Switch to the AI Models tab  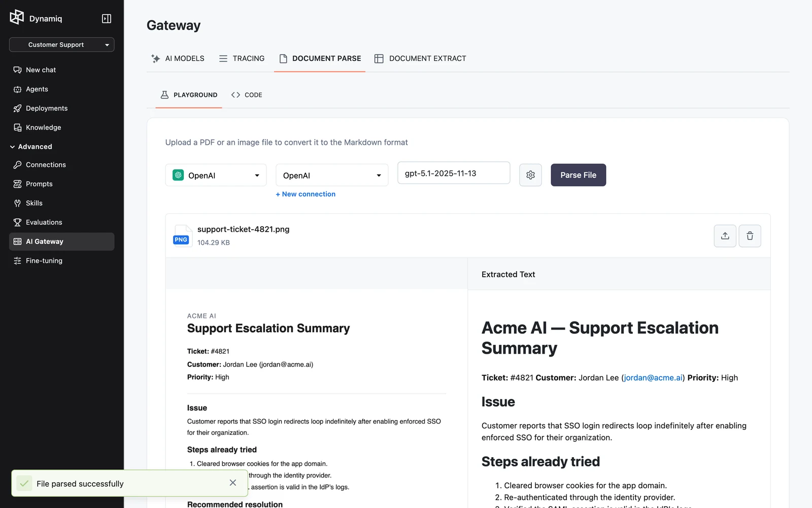point(178,58)
